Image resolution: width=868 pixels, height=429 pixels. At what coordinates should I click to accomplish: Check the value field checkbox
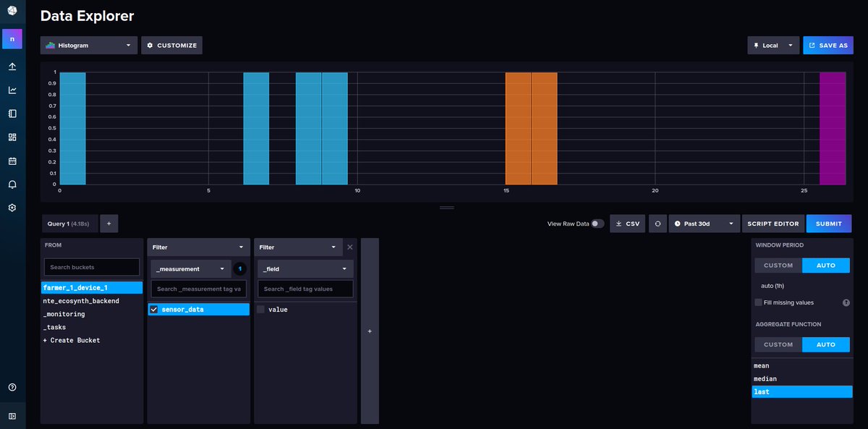[260, 310]
